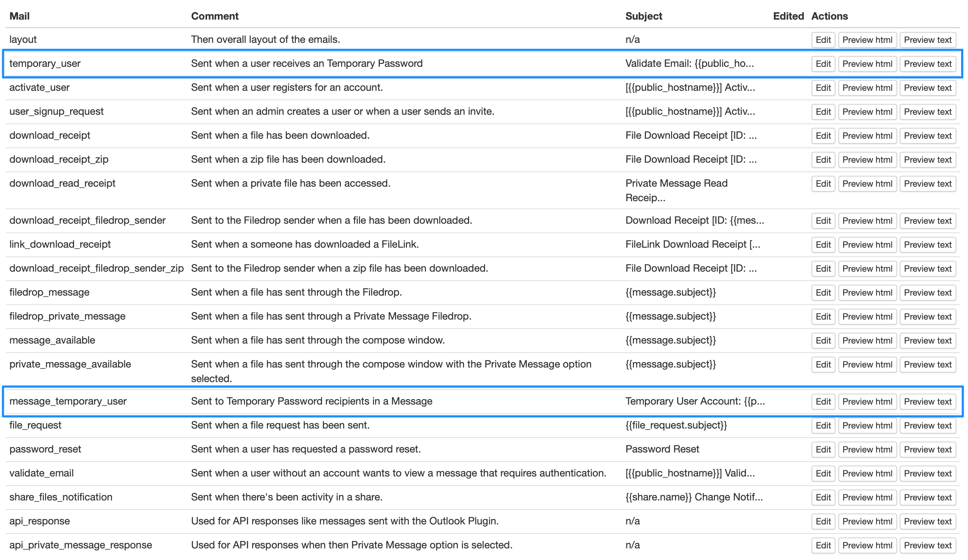Edit the api_private_message_response template

(823, 545)
